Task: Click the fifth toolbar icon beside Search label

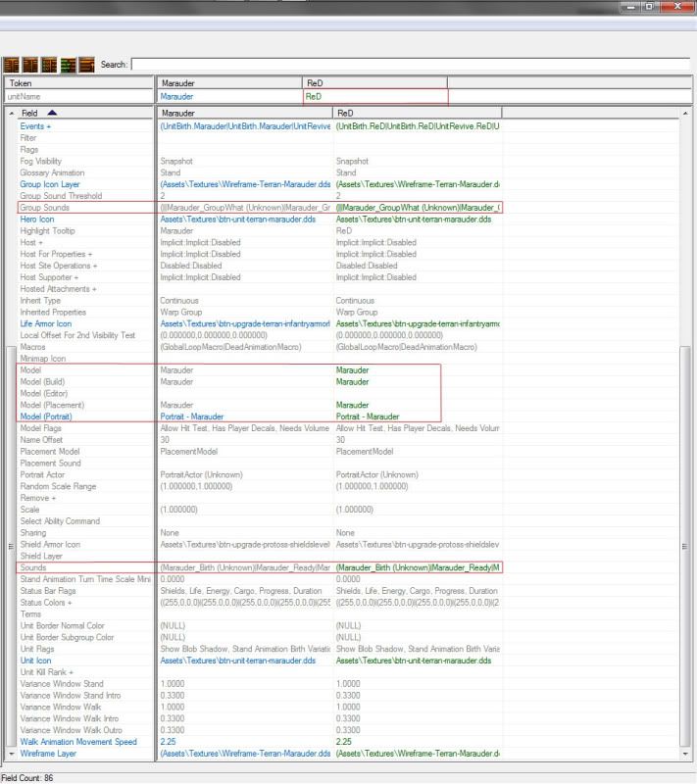Action: point(86,65)
